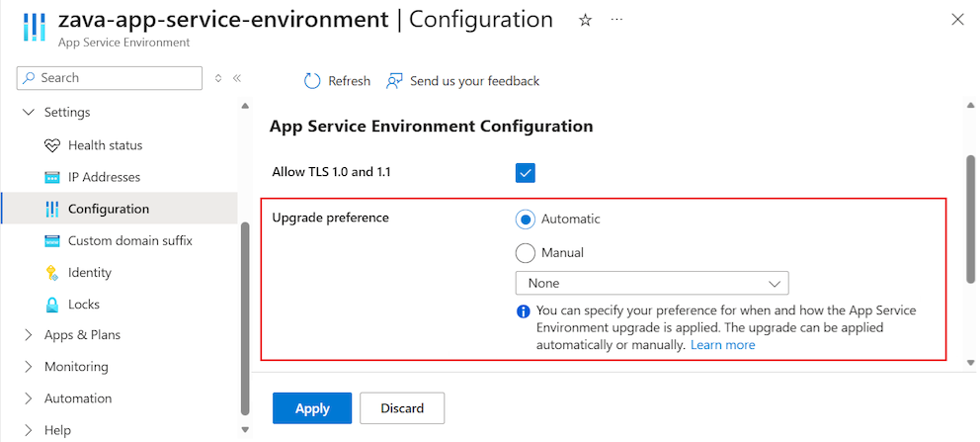
Task: Collapse the Settings section
Action: pyautogui.click(x=28, y=113)
